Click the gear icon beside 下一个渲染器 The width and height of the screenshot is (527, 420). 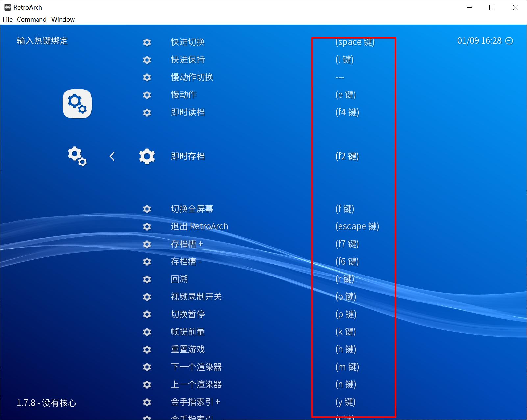[147, 367]
